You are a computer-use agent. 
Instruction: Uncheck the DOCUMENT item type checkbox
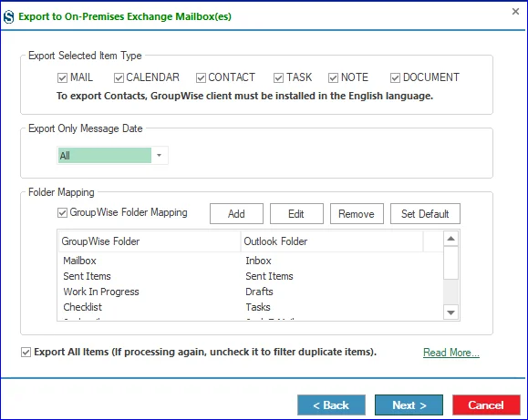[395, 77]
